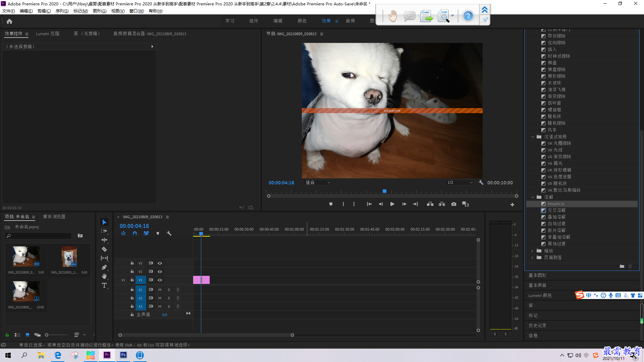Go to Out point
The width and height of the screenshot is (644, 362).
416,204
